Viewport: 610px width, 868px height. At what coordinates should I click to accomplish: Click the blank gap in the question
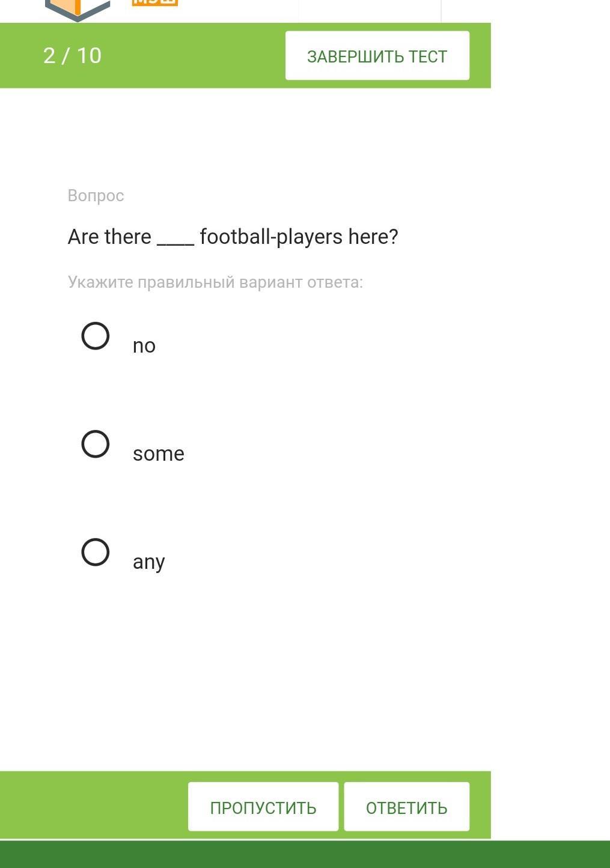[175, 238]
